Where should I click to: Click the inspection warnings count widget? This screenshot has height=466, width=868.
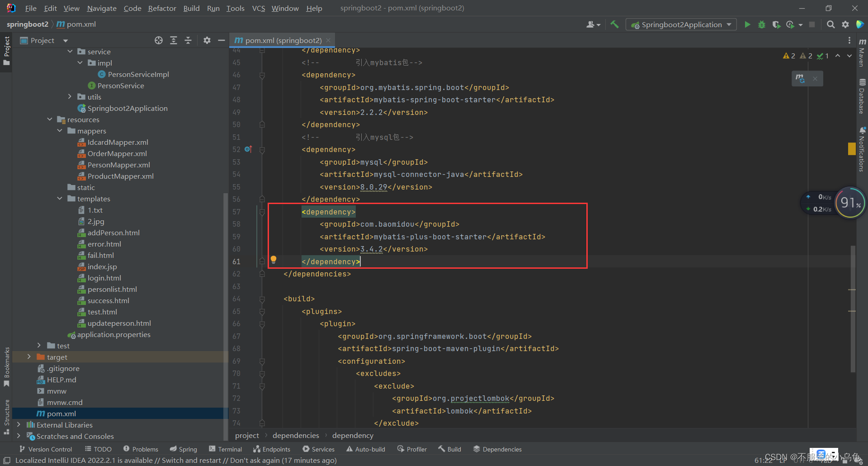[x=806, y=56]
